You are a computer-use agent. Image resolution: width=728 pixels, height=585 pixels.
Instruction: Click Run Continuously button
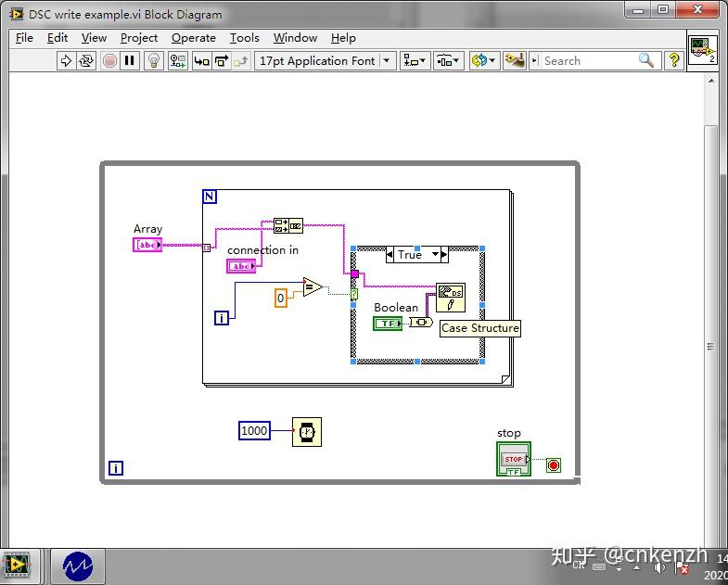coord(87,61)
